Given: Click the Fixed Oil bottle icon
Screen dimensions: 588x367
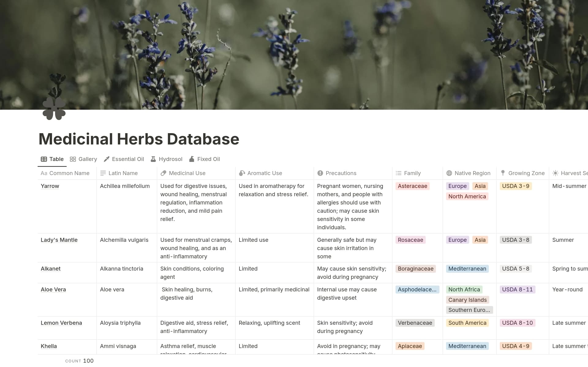Looking at the screenshot, I should pos(192,159).
